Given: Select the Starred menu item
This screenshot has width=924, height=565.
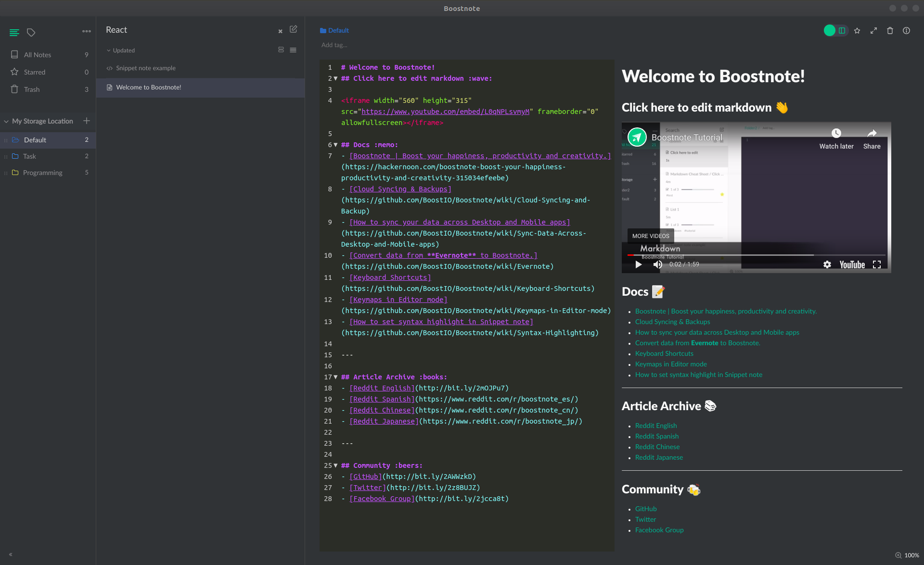Looking at the screenshot, I should tap(34, 73).
